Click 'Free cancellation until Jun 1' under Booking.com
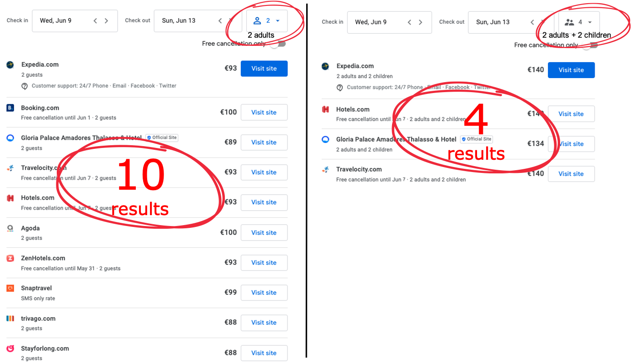631x364 pixels. tap(56, 118)
